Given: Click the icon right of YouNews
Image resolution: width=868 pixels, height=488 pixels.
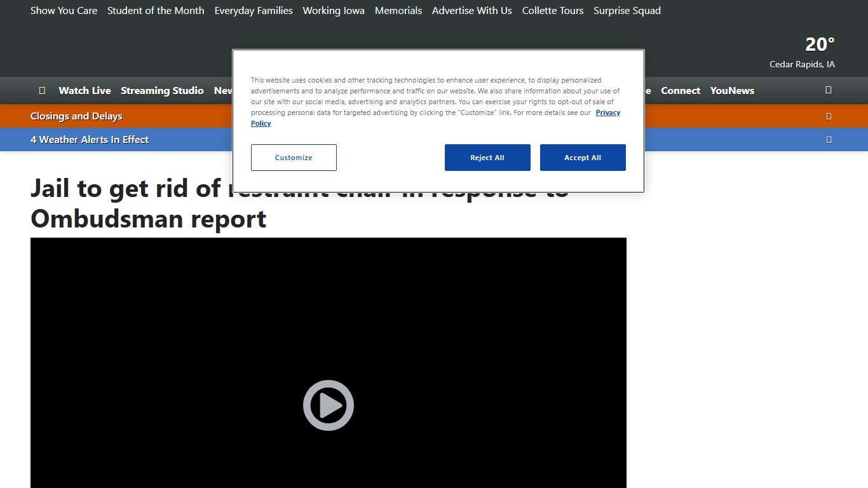Looking at the screenshot, I should tap(828, 90).
